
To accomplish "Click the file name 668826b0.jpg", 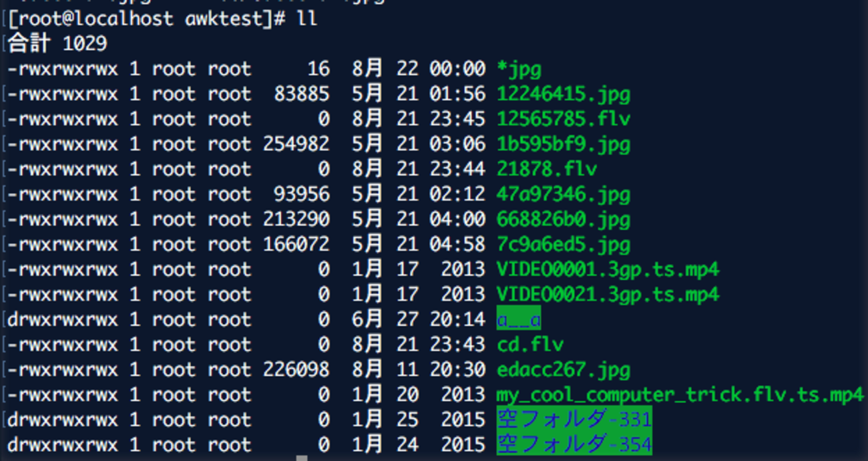I will (x=564, y=219).
